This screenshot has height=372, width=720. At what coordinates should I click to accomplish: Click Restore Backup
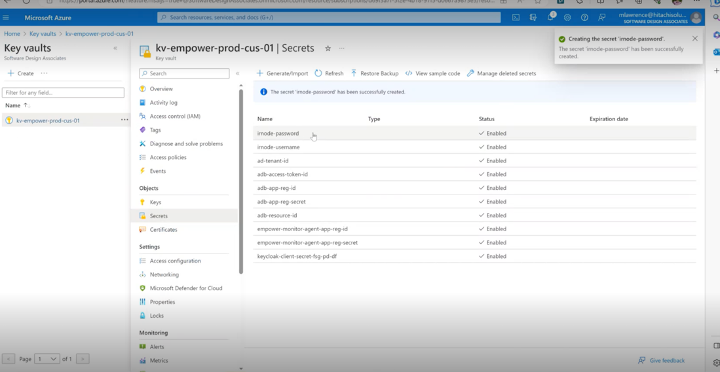click(x=374, y=73)
